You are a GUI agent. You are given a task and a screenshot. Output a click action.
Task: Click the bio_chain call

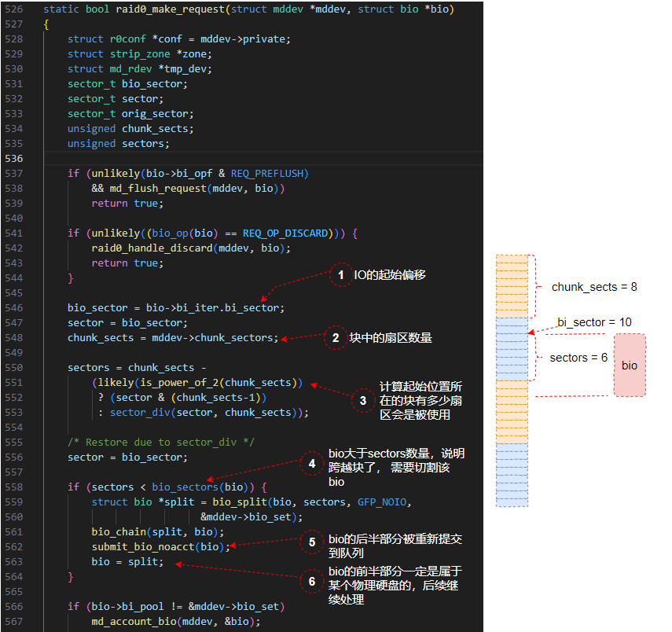pos(119,531)
